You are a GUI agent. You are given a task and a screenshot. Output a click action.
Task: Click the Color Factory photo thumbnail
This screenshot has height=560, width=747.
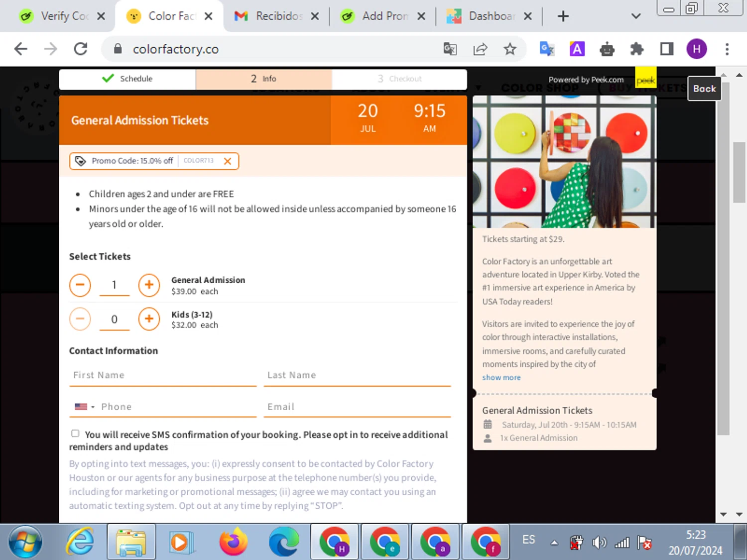pos(564,162)
